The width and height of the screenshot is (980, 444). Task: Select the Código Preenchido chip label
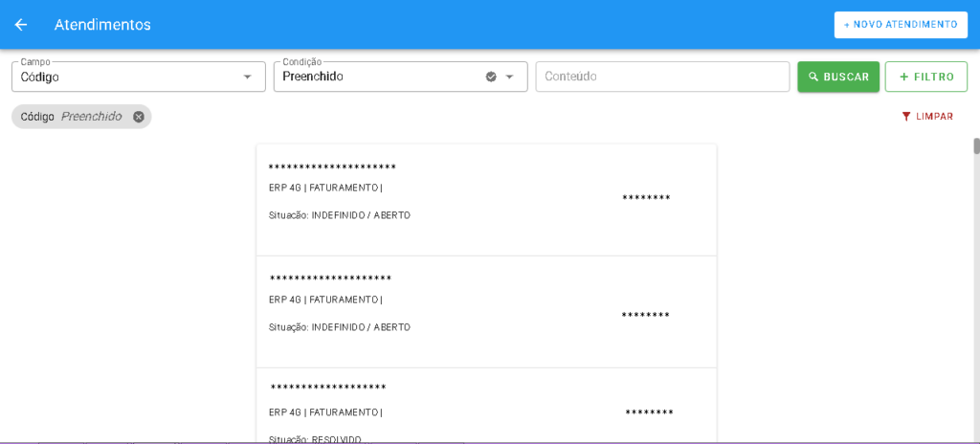click(72, 117)
